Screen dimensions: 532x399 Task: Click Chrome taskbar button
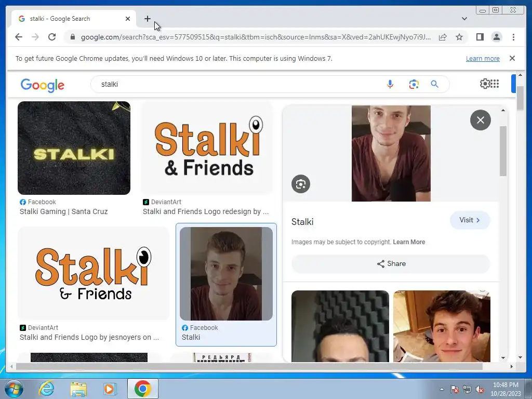pos(143,389)
